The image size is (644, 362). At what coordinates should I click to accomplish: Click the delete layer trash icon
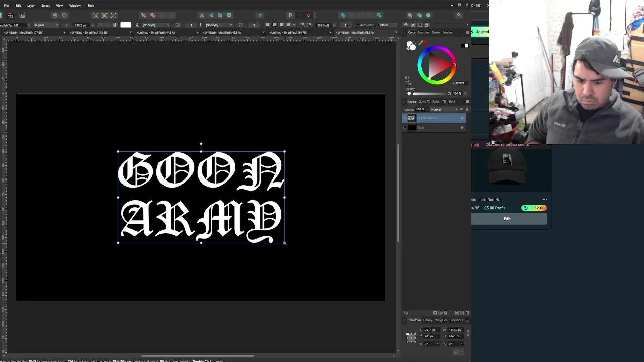pyautogui.click(x=467, y=313)
